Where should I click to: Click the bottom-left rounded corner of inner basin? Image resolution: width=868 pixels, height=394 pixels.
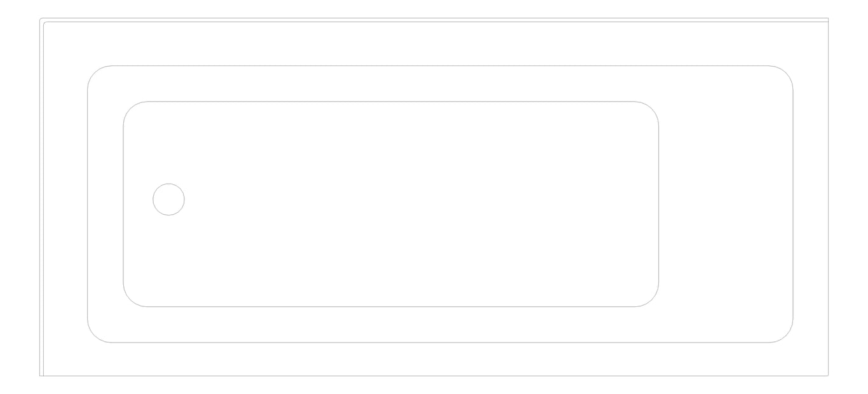pos(130,300)
